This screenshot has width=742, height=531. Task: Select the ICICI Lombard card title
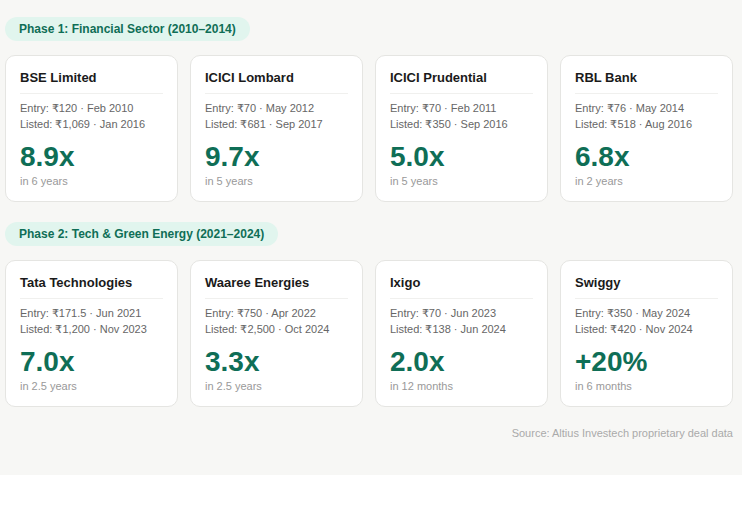click(249, 78)
